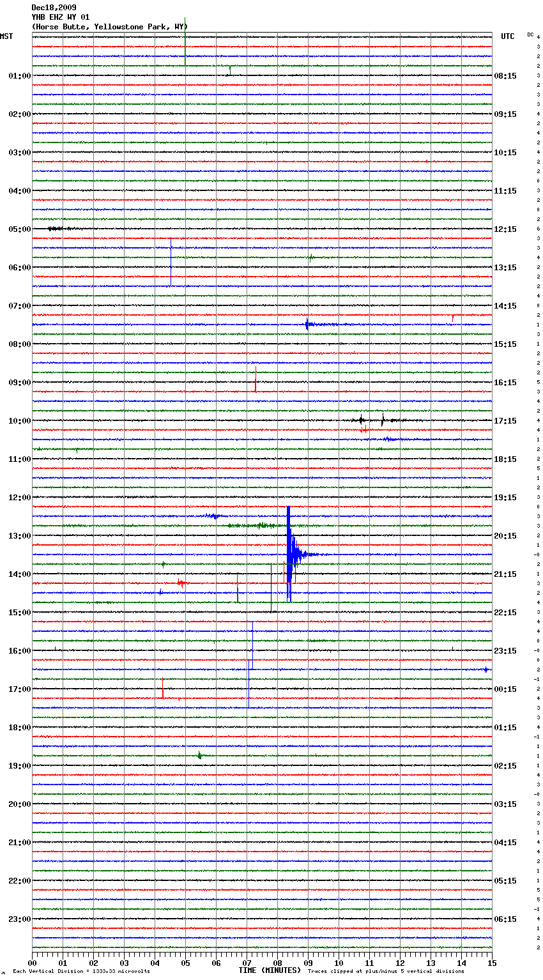Select the 23:00 MST hour label
The width and height of the screenshot is (543, 980).
19,919
